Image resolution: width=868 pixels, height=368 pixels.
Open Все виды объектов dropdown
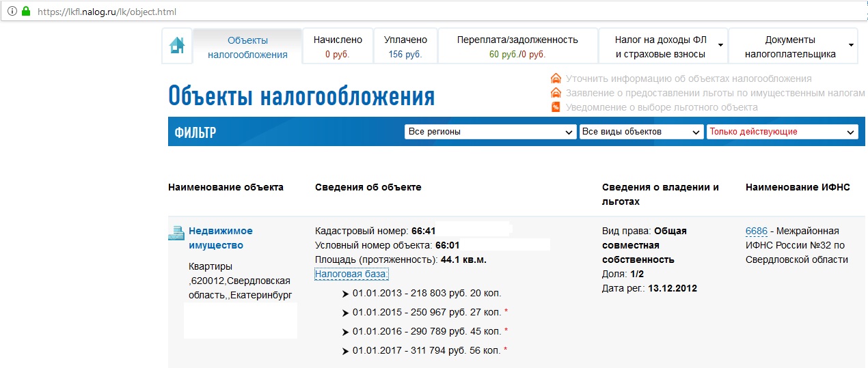641,132
